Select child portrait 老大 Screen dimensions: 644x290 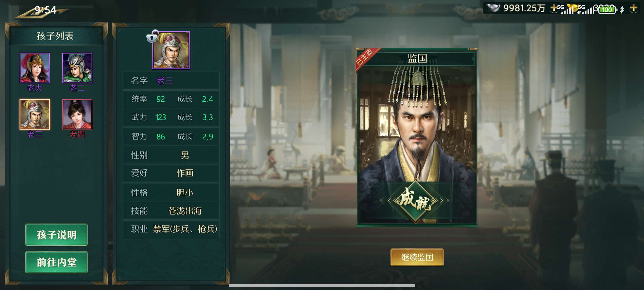(35, 68)
